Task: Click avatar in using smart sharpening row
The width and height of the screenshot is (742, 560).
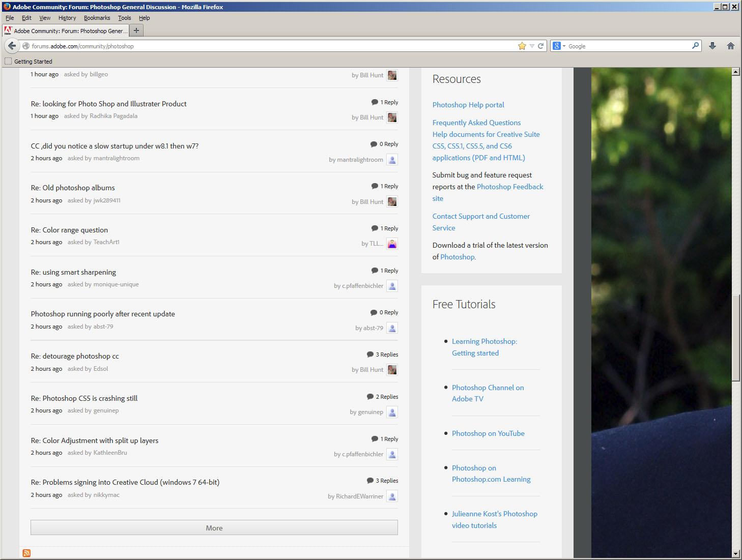Action: [x=392, y=286]
